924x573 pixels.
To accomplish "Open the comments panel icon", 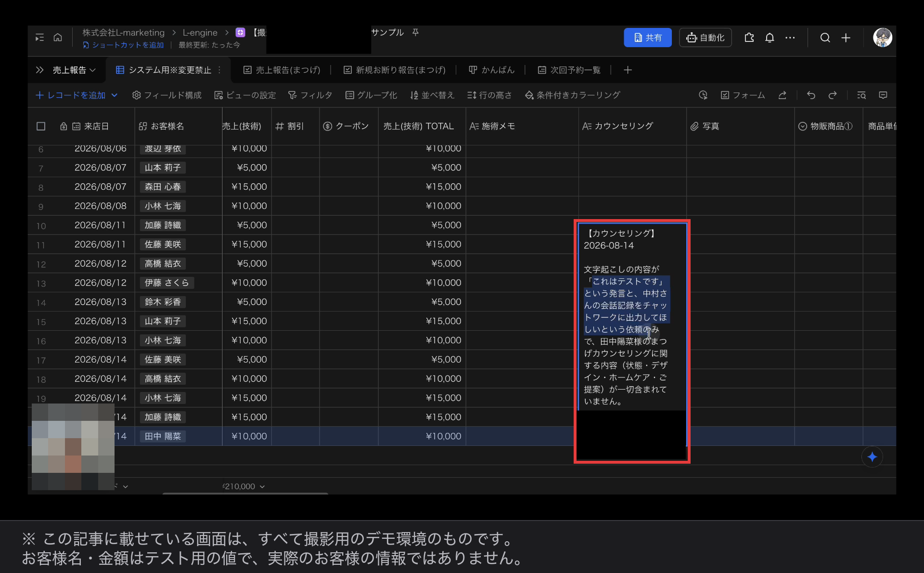I will point(883,95).
